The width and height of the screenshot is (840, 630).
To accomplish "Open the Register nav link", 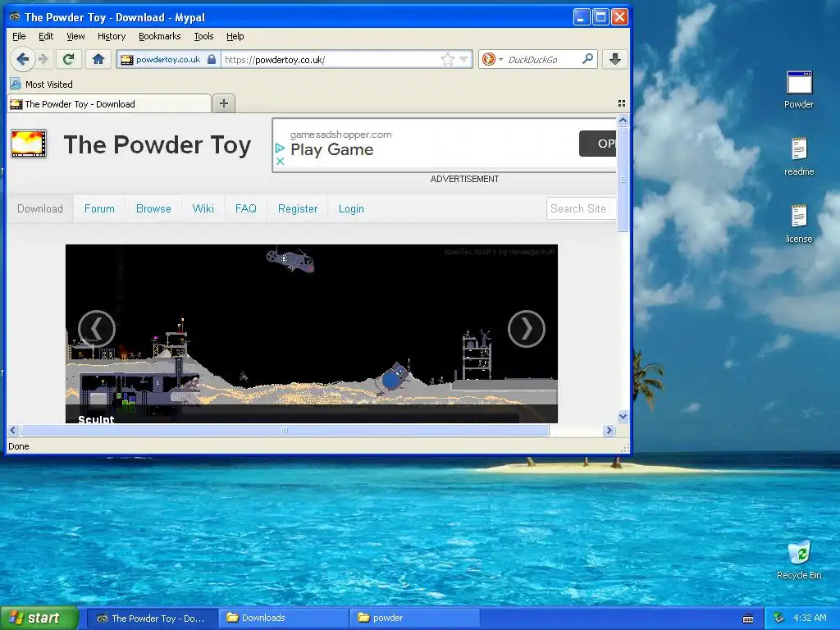I will click(x=298, y=208).
